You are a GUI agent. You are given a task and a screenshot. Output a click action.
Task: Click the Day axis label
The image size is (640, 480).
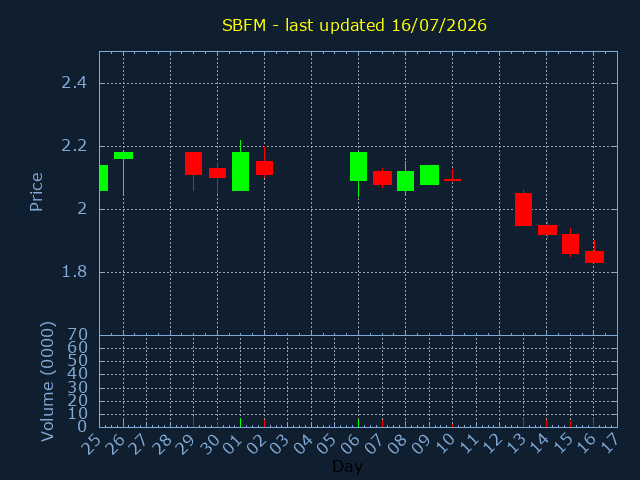(347, 466)
